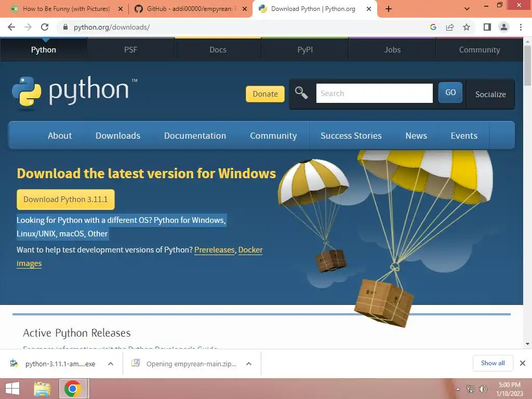Close the GitHub empyrean tab
The image size is (532, 399).
[245, 9]
